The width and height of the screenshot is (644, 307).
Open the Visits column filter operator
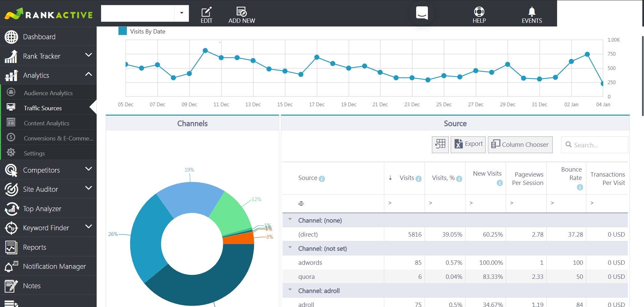click(x=390, y=203)
